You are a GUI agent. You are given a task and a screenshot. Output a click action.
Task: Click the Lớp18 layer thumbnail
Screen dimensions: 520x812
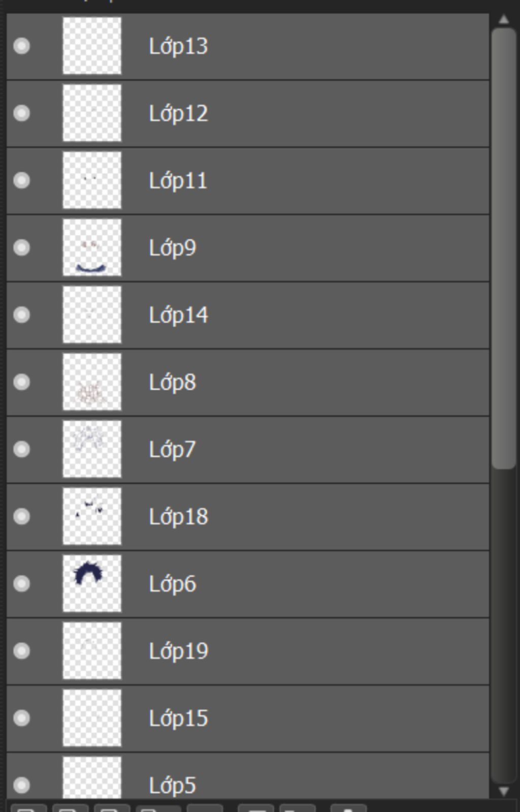coord(92,517)
